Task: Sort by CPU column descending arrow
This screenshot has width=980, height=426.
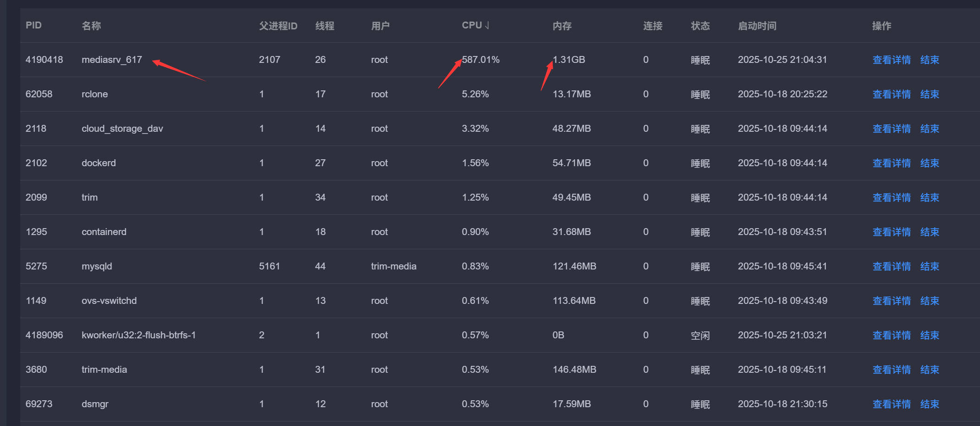Action: [x=487, y=26]
